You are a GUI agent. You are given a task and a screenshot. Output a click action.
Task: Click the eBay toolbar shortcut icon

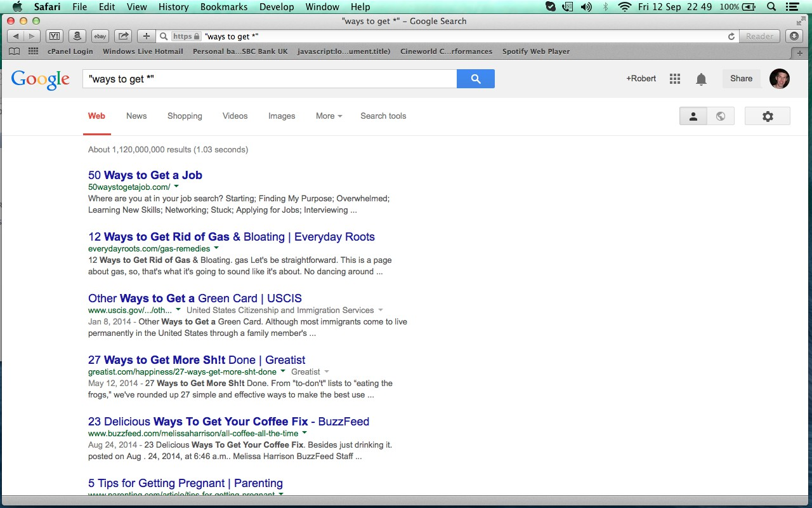pyautogui.click(x=100, y=36)
